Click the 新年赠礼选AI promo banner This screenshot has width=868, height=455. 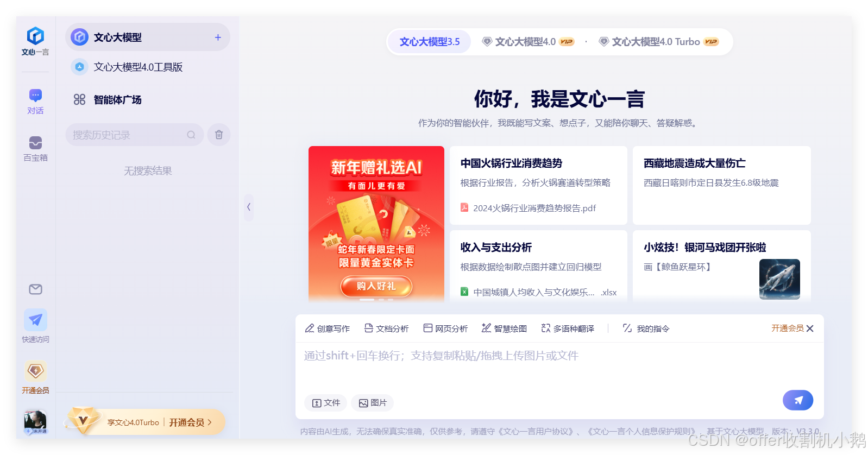pos(376,223)
